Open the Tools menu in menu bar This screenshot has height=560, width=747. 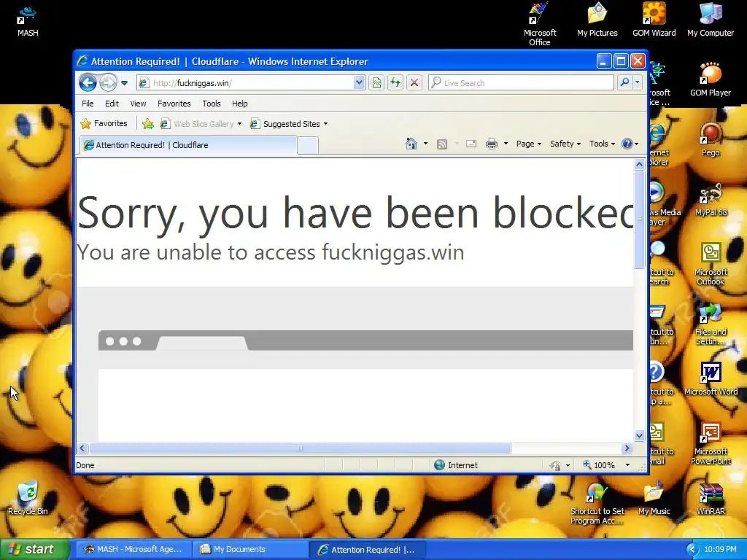[212, 104]
